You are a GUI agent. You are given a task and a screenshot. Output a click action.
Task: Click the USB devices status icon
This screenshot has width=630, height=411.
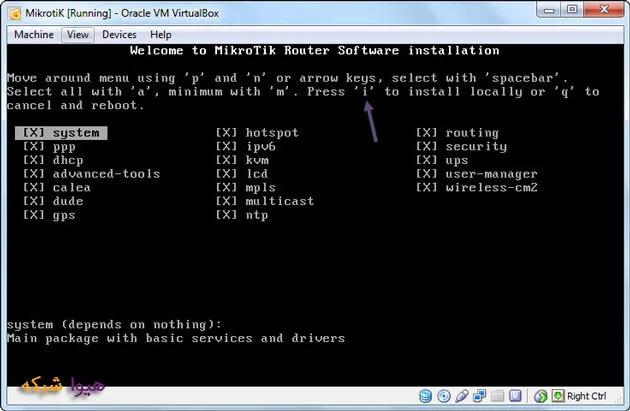tap(462, 396)
